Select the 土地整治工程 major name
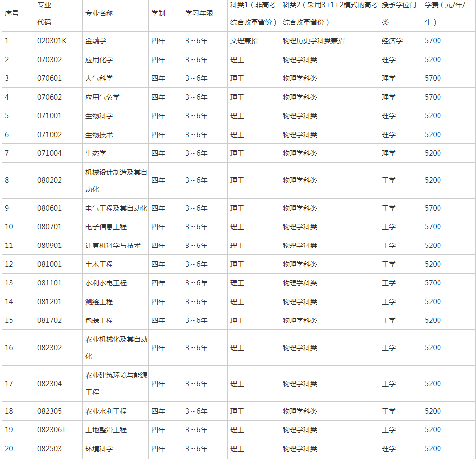This screenshot has width=476, height=459. point(106,430)
